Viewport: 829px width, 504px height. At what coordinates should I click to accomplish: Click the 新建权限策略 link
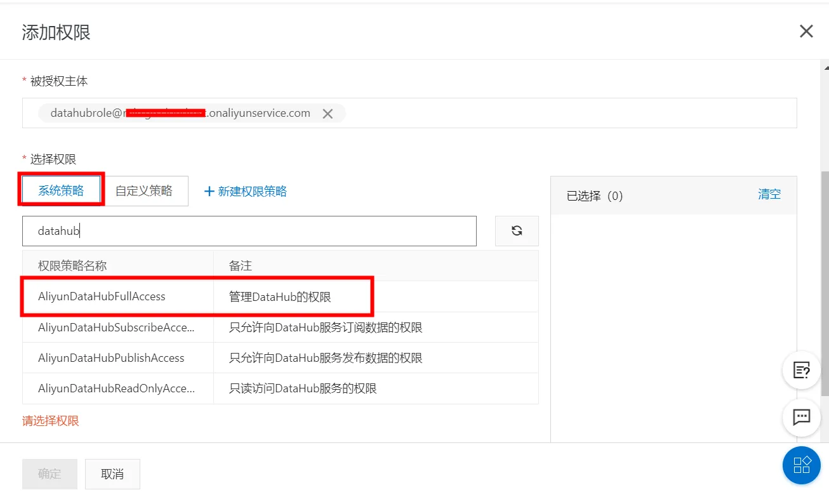[x=246, y=191]
